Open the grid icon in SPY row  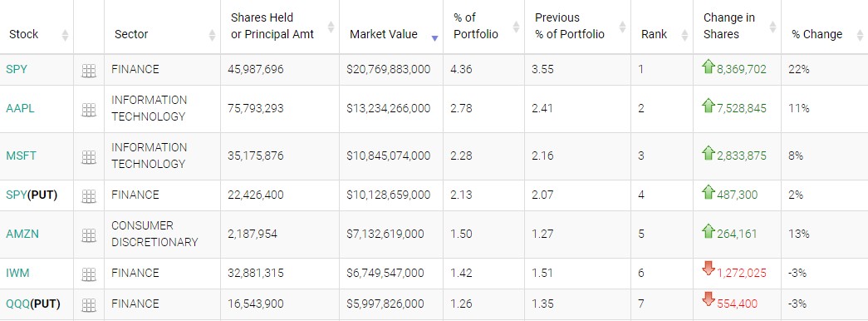point(89,71)
